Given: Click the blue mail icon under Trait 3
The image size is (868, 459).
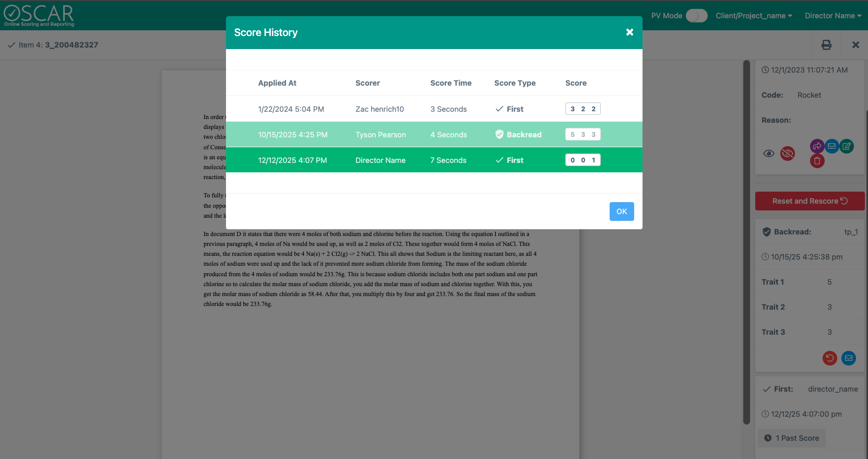Looking at the screenshot, I should point(849,358).
